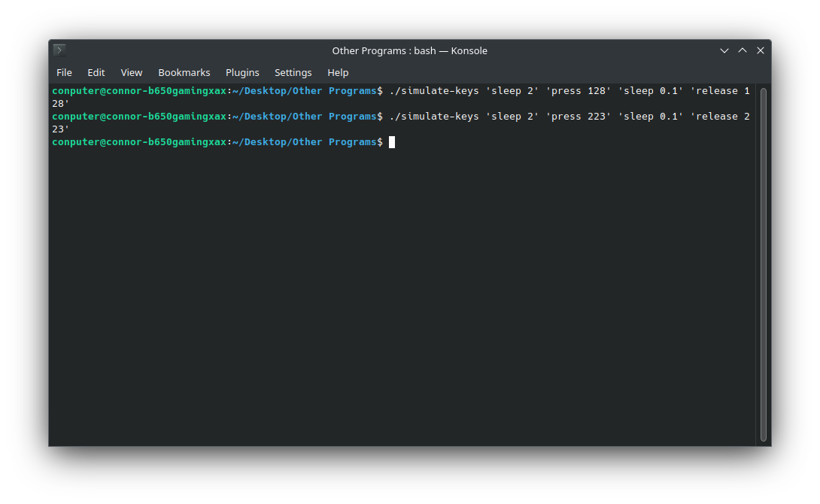Open the View menu
The height and width of the screenshot is (504, 820).
tap(131, 73)
